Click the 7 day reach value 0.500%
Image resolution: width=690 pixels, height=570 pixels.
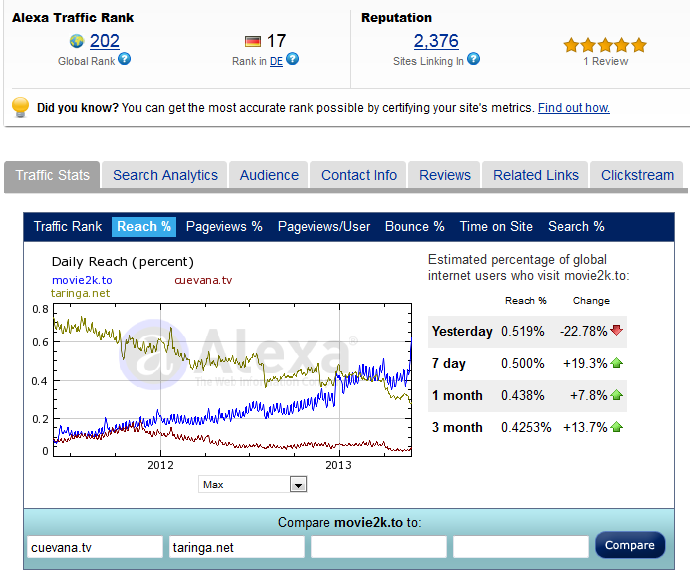coord(522,363)
